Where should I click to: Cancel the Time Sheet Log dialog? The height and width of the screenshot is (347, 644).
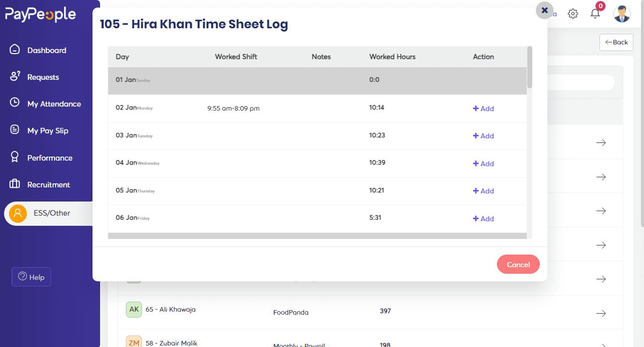[518, 264]
